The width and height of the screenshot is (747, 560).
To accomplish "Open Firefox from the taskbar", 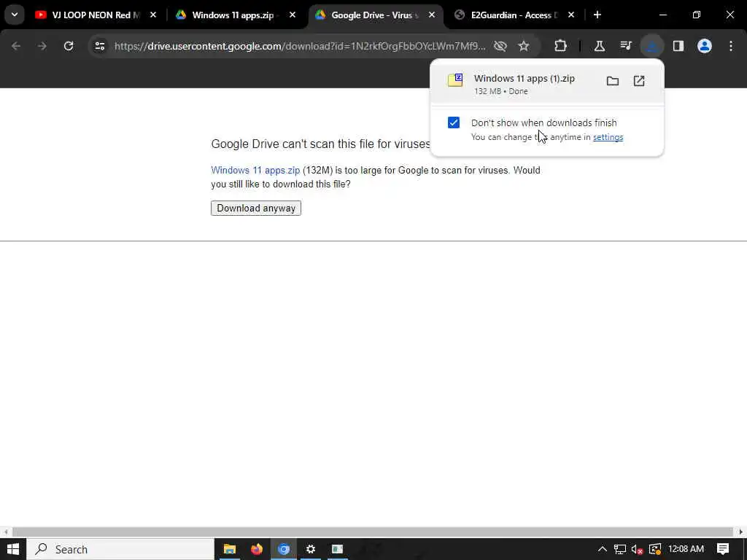I will [x=256, y=549].
